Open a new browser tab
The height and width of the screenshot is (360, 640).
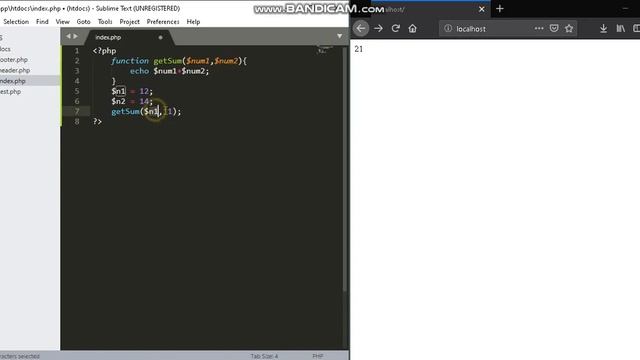[500, 9]
